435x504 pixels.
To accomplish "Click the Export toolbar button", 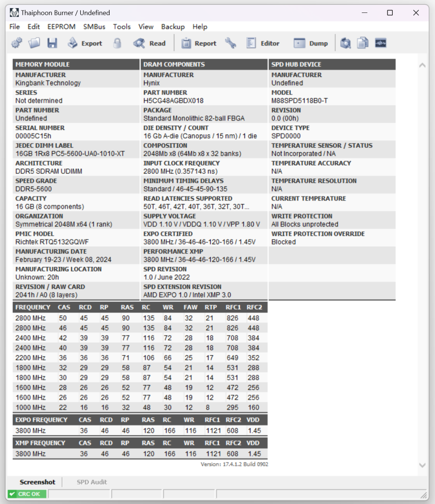I will pos(85,43).
